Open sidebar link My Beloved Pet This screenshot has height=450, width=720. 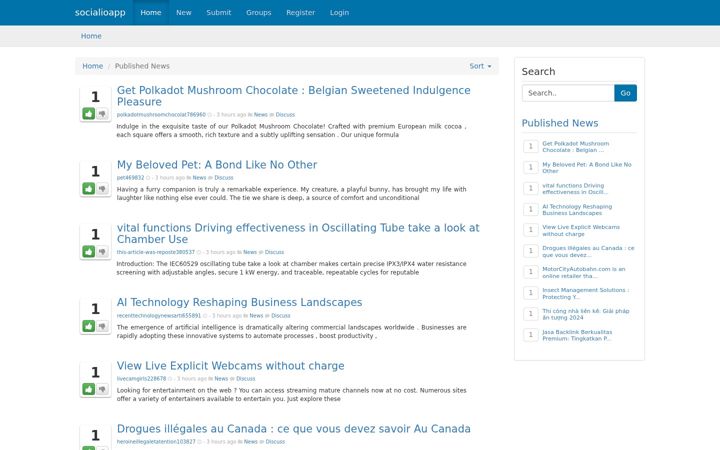pyautogui.click(x=587, y=168)
